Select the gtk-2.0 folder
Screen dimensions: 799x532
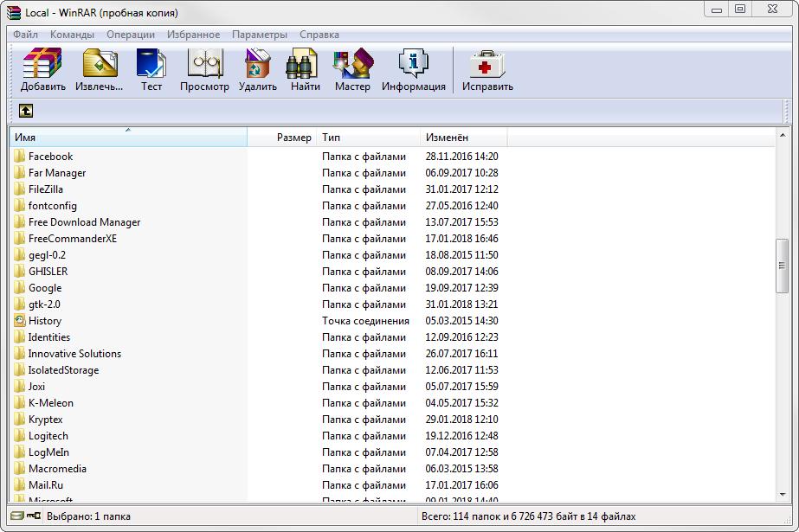tap(44, 304)
